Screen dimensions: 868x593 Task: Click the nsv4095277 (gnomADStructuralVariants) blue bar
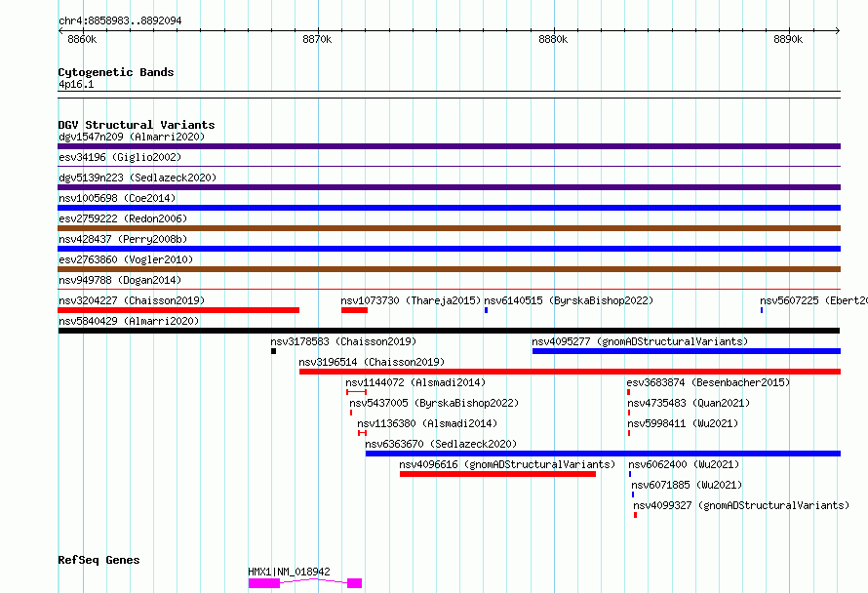point(687,351)
